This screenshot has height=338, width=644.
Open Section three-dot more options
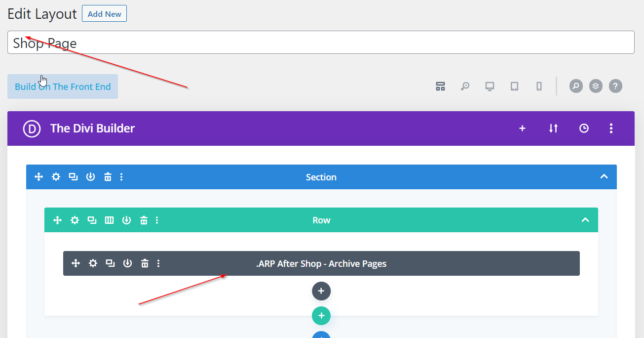[x=122, y=177]
